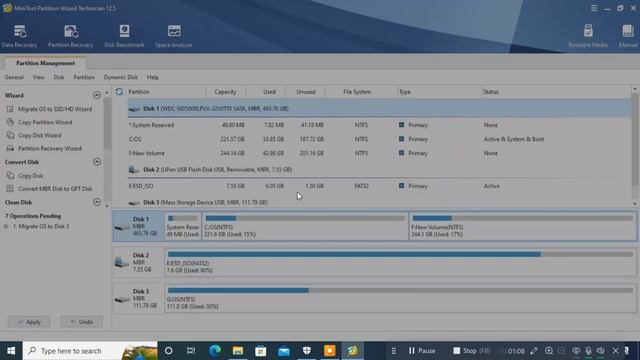
Task: Open File Explorer from taskbar
Action: (238, 351)
